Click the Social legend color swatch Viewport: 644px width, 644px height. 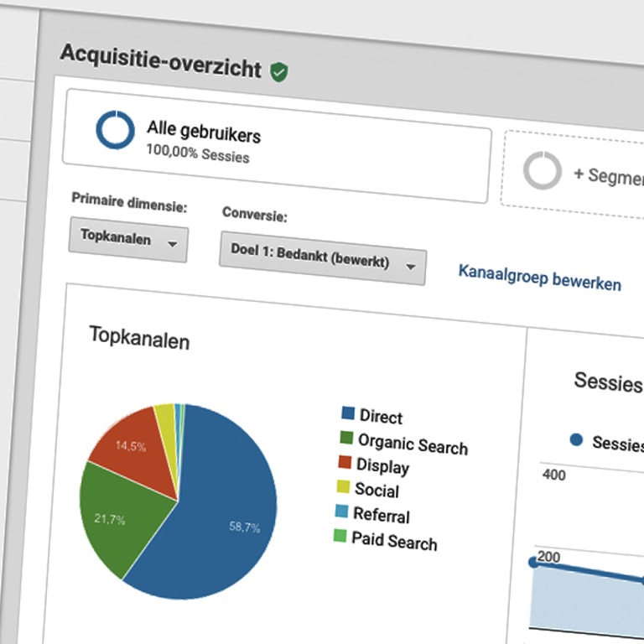pos(343,486)
